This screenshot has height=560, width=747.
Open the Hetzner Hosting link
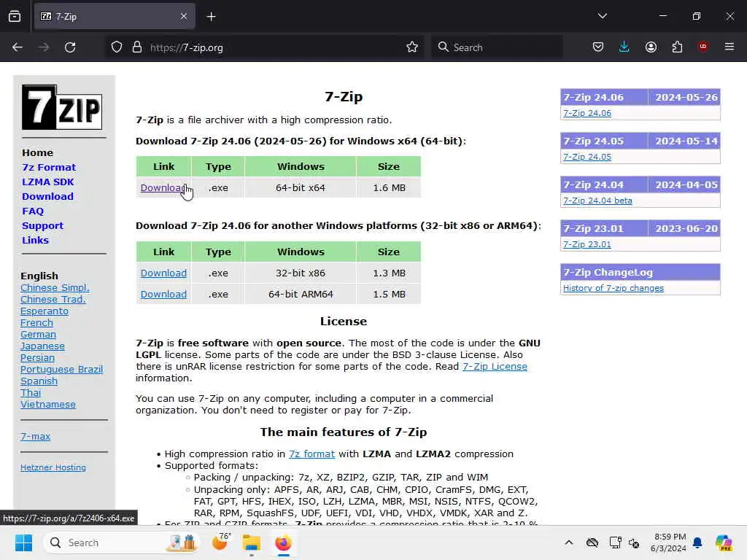[53, 467]
